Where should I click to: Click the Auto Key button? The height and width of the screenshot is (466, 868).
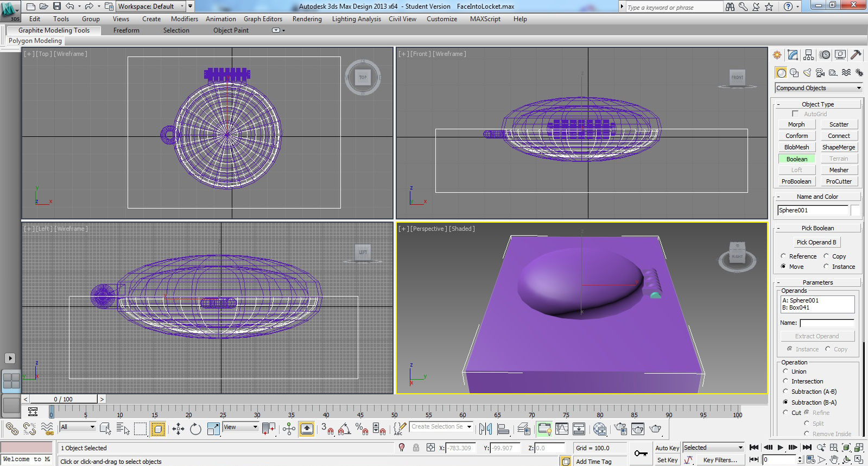(667, 448)
